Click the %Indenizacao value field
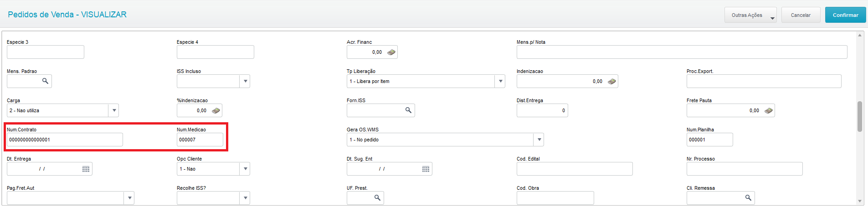This screenshot has width=868, height=208. click(x=199, y=110)
